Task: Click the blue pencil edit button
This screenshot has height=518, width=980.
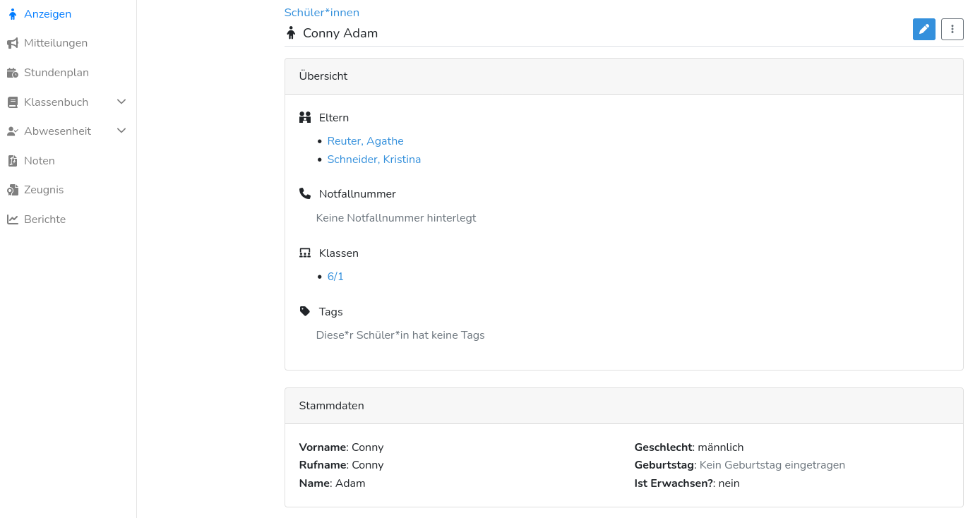Action: [x=924, y=29]
